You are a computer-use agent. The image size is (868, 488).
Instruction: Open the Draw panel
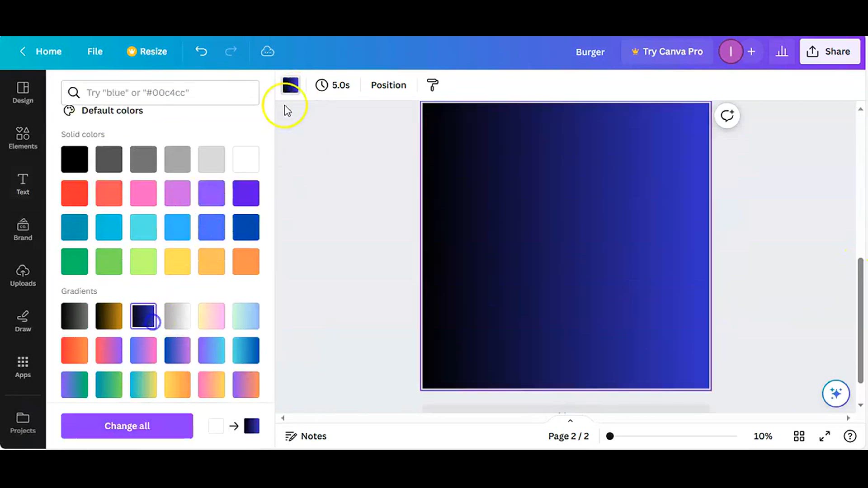point(23,321)
